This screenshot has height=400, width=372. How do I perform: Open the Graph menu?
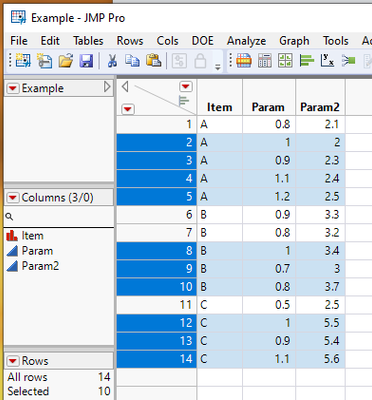coord(294,41)
